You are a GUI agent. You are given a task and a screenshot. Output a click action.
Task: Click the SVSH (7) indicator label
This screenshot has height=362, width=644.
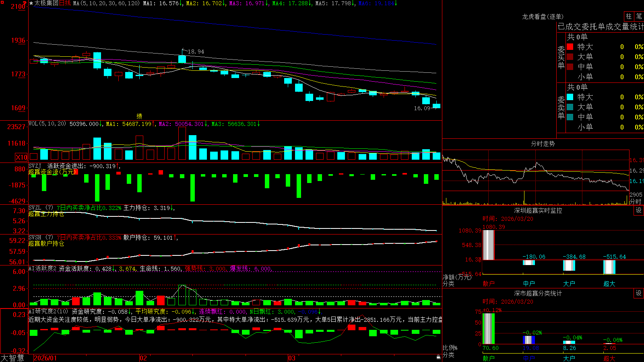point(41,238)
